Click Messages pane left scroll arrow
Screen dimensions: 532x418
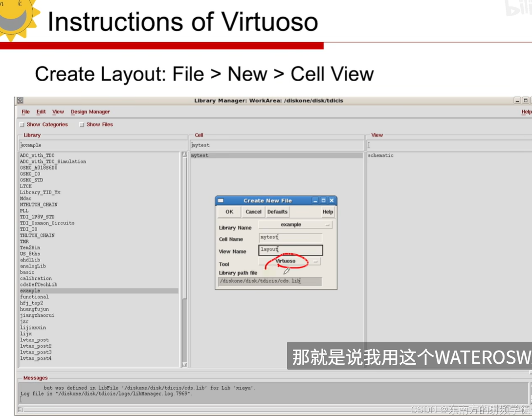click(x=21, y=410)
